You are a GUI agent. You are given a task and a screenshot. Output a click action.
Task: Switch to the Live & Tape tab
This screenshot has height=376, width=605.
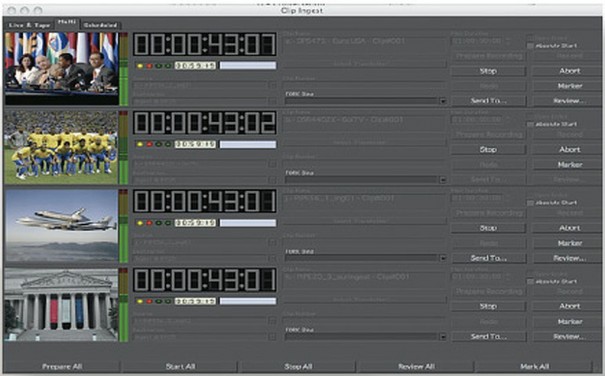click(x=29, y=25)
